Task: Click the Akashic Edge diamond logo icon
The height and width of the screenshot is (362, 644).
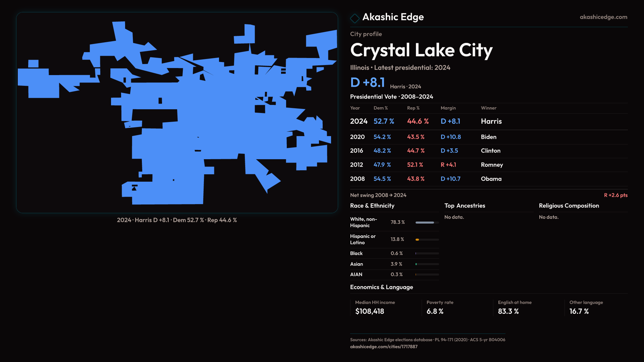Action: pos(355,18)
